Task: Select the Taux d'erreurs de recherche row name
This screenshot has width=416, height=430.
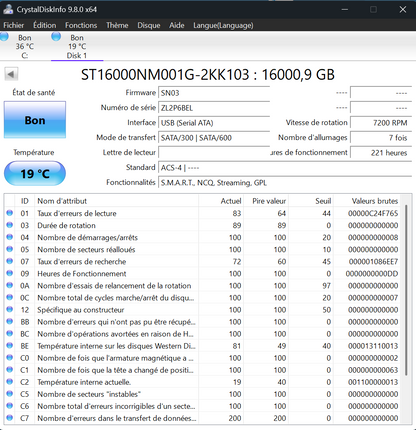Action: click(82, 262)
